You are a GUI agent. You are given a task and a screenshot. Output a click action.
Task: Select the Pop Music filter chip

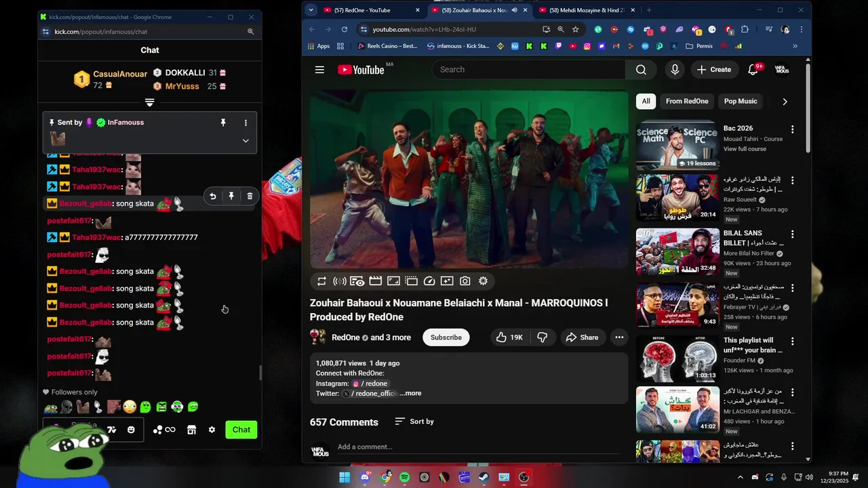pos(741,101)
